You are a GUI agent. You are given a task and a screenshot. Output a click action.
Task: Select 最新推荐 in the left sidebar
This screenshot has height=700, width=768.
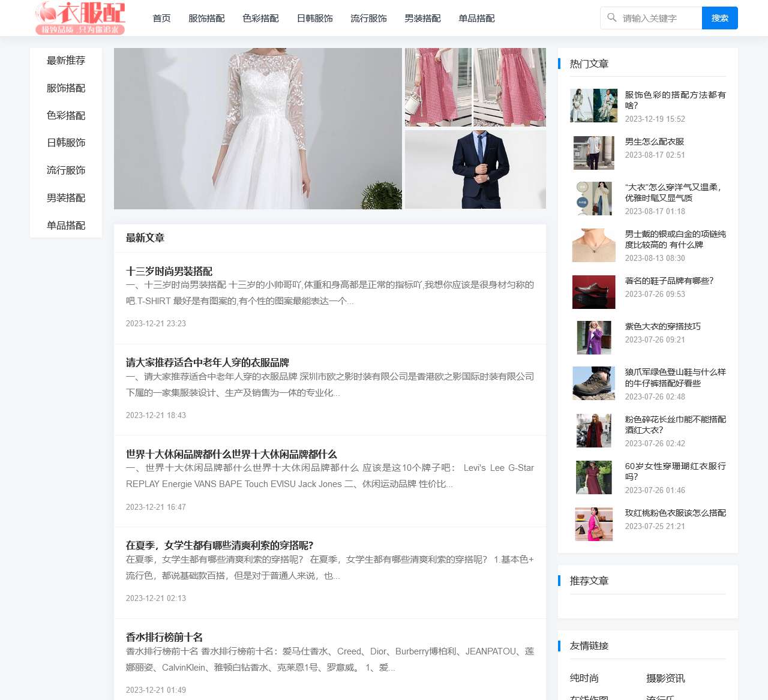click(66, 61)
